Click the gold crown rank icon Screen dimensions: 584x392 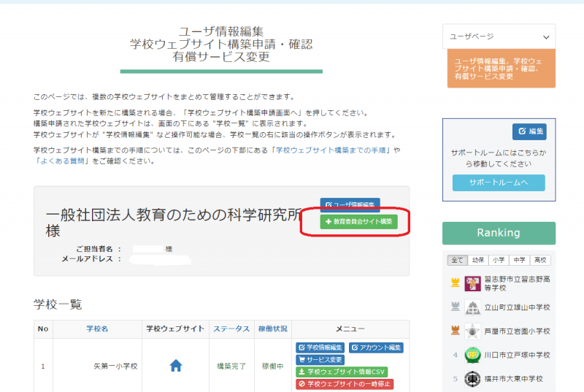[455, 283]
